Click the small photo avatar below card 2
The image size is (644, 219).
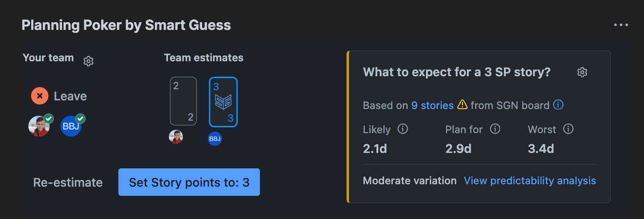coord(176,137)
